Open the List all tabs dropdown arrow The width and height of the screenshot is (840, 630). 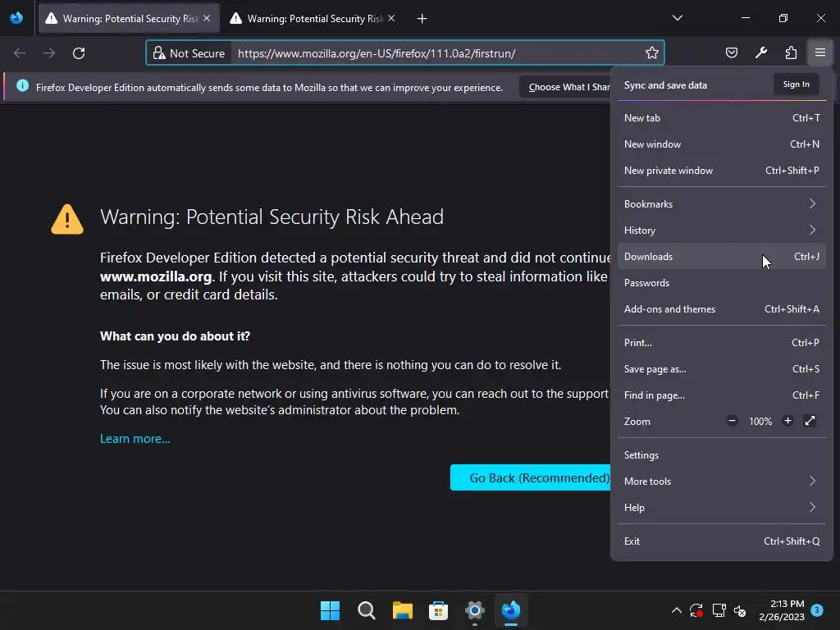(x=677, y=18)
